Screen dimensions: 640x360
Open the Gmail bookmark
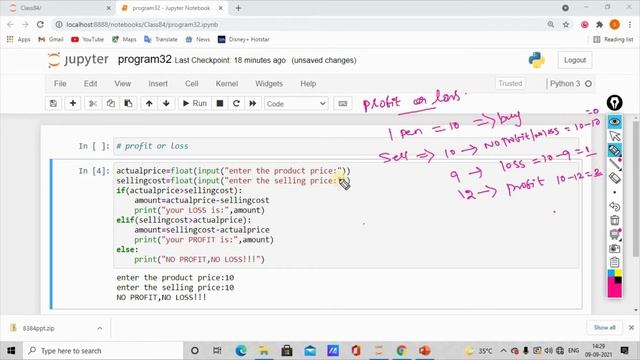(x=51, y=40)
